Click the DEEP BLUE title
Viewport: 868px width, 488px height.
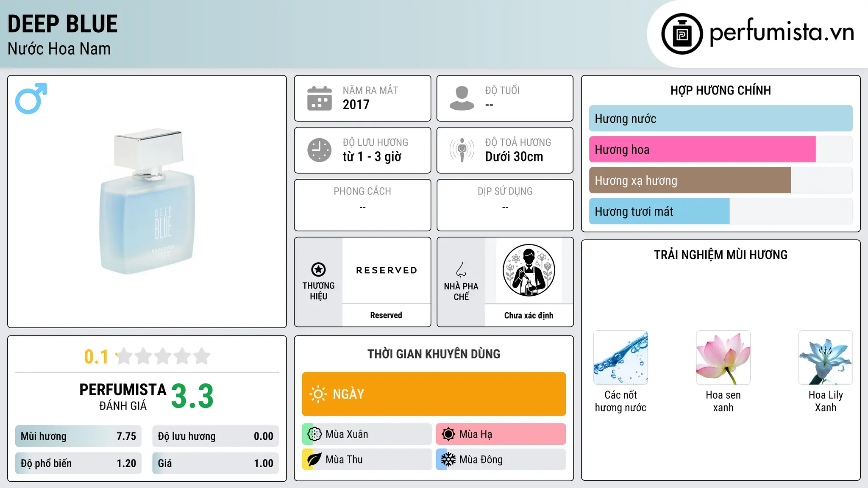(x=63, y=24)
